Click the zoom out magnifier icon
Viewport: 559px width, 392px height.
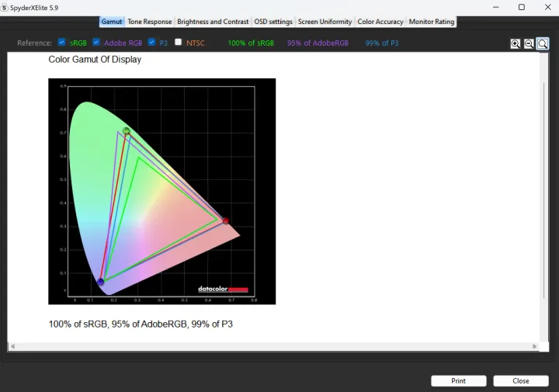529,44
